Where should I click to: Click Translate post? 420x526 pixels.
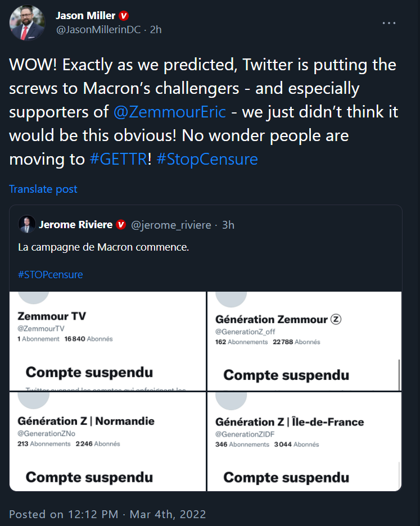click(x=43, y=189)
